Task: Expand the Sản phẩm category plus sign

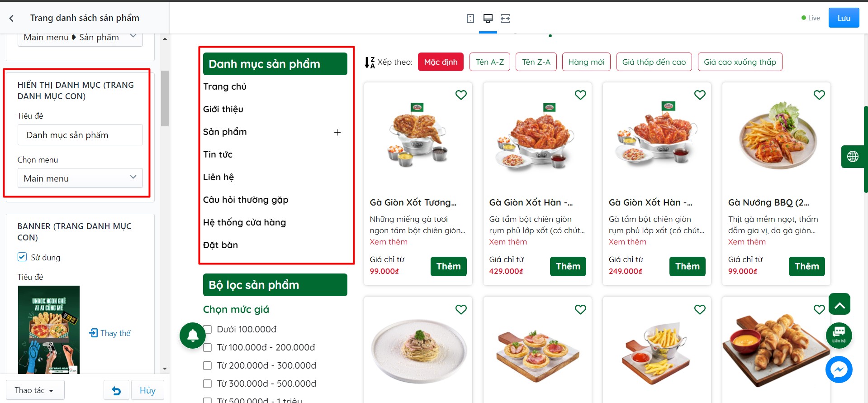Action: pos(337,132)
